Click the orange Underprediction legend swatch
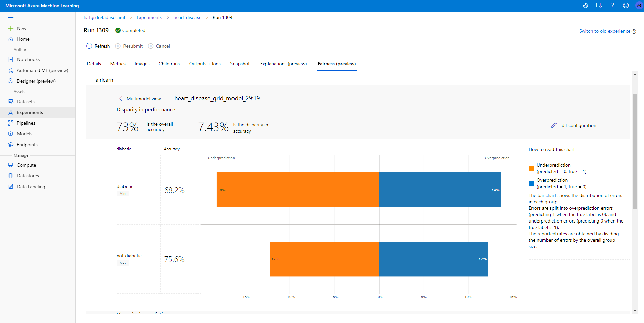The image size is (644, 323). (x=531, y=168)
